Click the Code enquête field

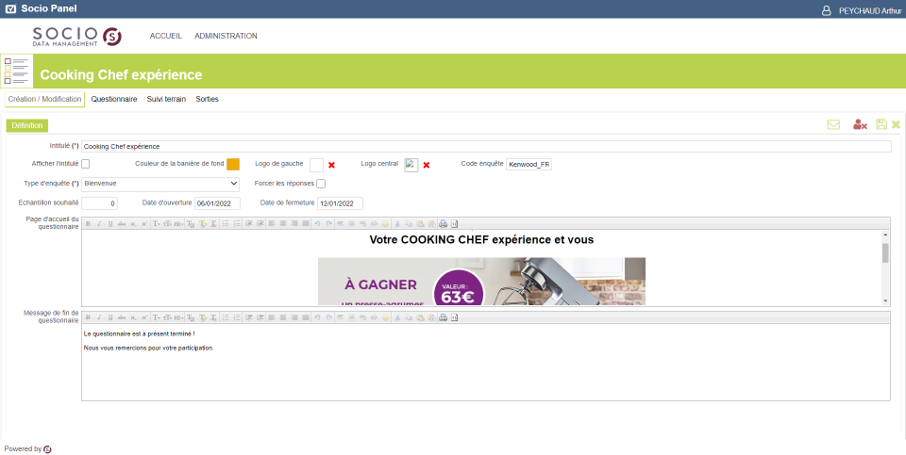point(529,165)
